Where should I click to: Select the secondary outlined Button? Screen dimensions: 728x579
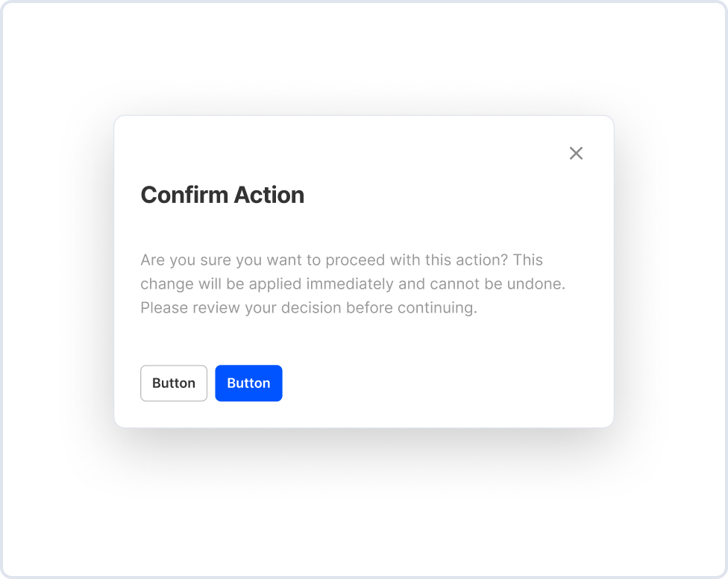(174, 383)
